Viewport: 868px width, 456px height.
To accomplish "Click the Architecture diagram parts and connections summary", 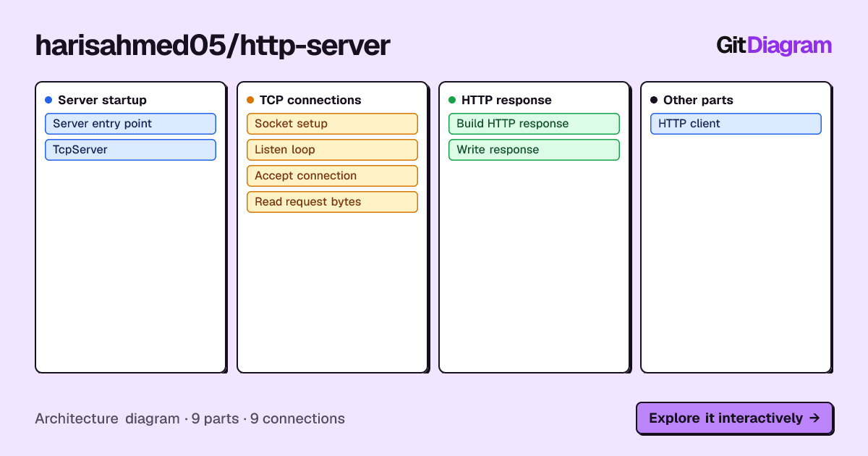I will point(190,418).
